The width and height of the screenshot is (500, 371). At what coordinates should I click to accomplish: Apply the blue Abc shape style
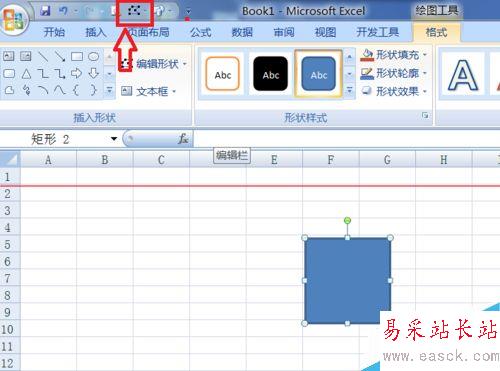pos(318,74)
